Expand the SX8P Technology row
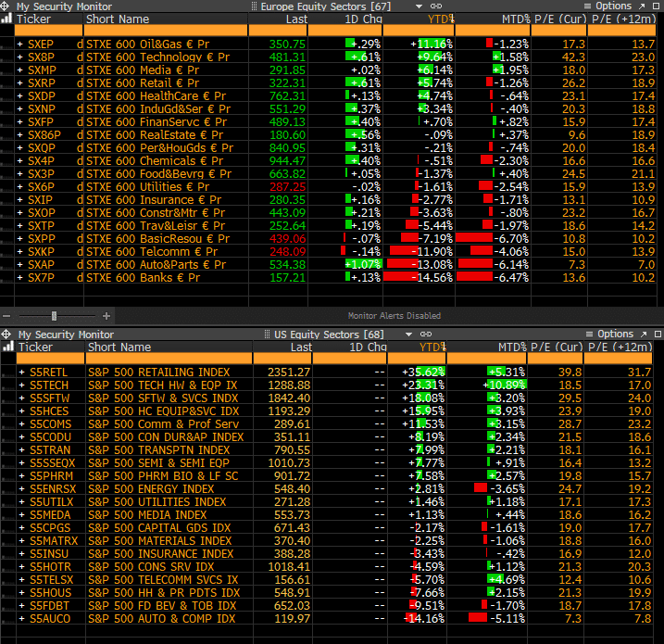664x644 pixels. [19, 57]
